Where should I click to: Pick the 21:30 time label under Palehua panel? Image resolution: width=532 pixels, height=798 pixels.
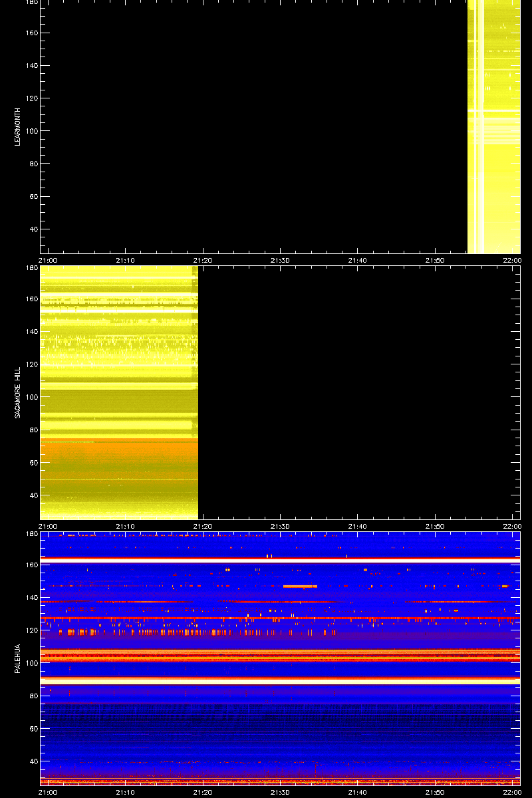(x=280, y=792)
